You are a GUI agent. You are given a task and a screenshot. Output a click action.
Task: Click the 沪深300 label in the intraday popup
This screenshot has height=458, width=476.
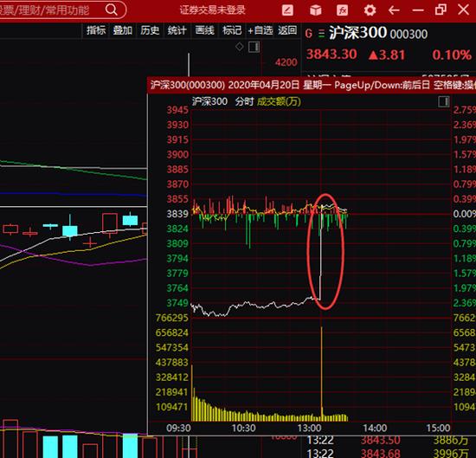209,101
